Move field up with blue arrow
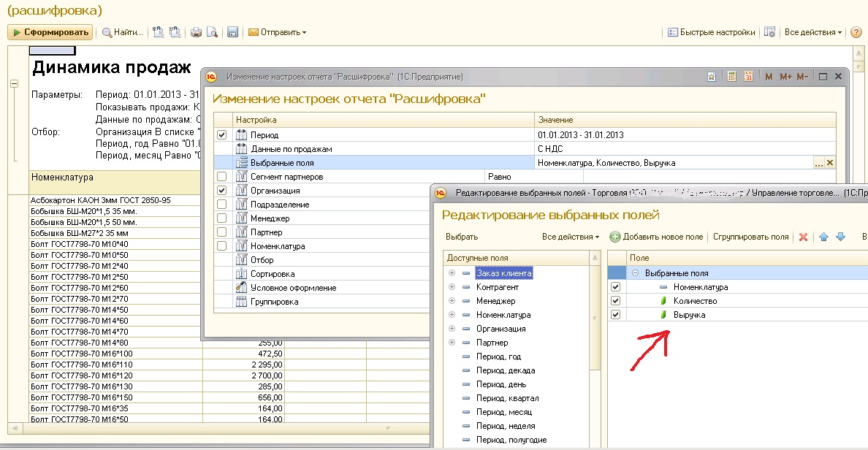 click(823, 237)
